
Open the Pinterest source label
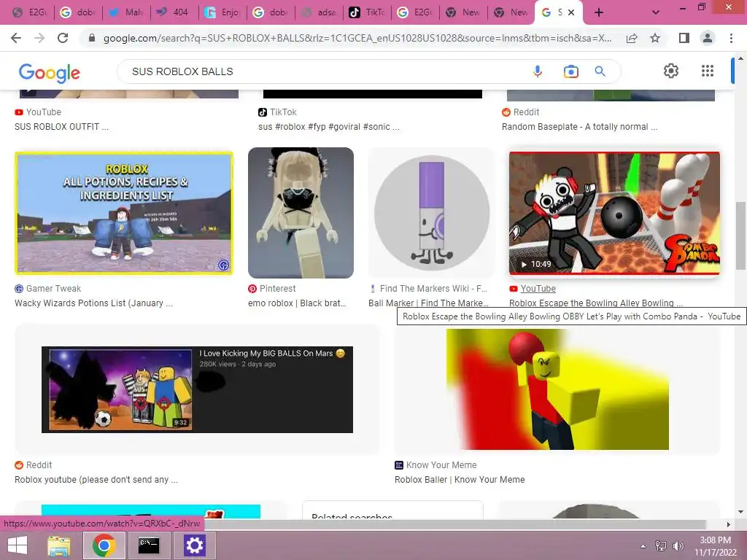[x=277, y=289]
